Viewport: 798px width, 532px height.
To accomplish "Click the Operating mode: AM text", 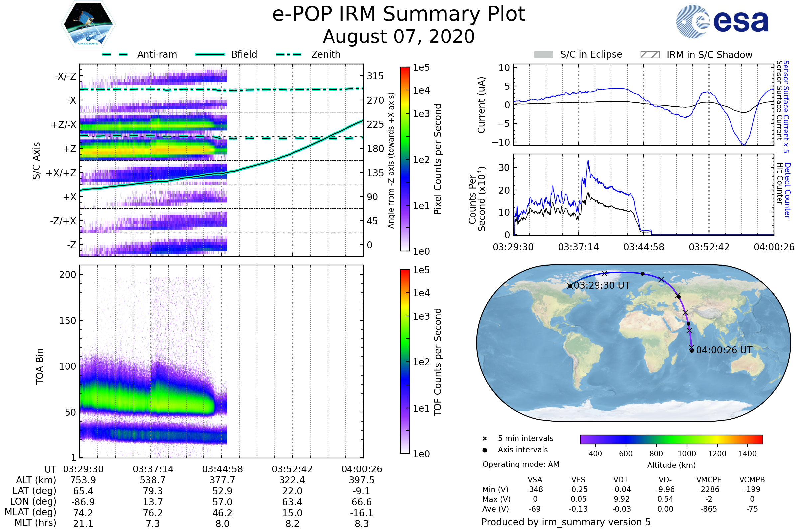I will (521, 464).
